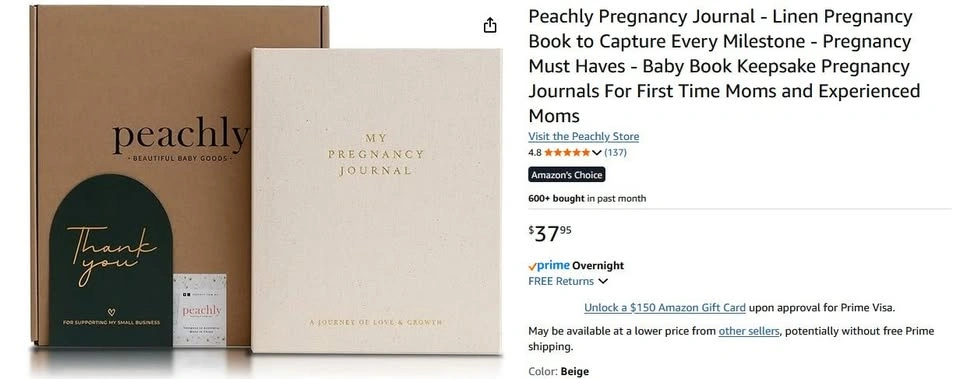Click the FREE Returns text link
This screenshot has width=960, height=379.
coord(561,282)
